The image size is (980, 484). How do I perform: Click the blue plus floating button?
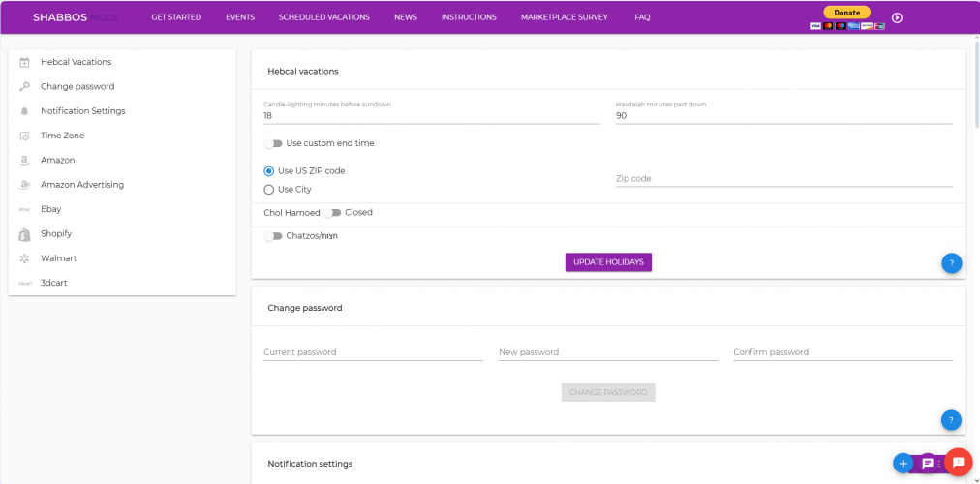click(x=903, y=463)
